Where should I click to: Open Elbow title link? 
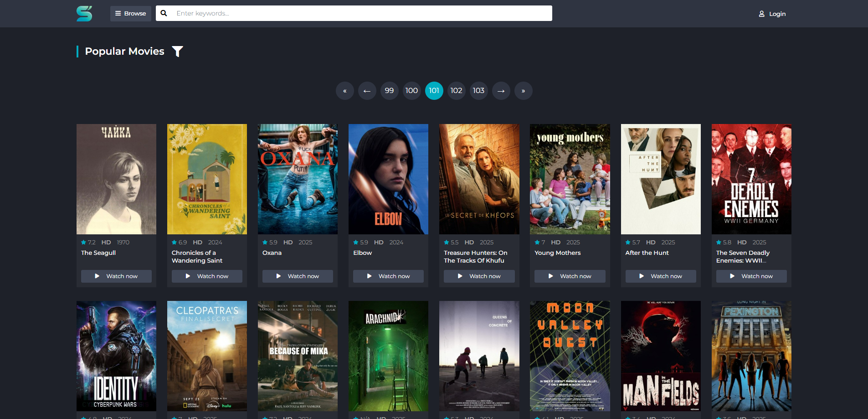pyautogui.click(x=363, y=253)
